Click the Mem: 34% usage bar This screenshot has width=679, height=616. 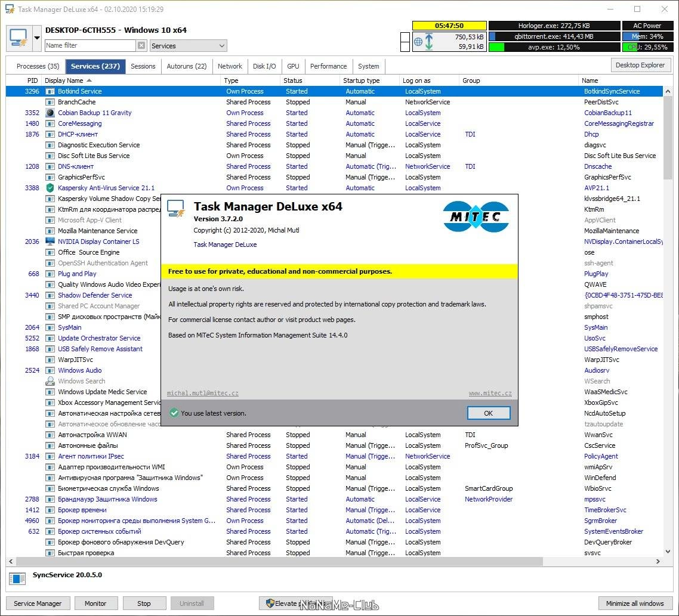(x=647, y=36)
